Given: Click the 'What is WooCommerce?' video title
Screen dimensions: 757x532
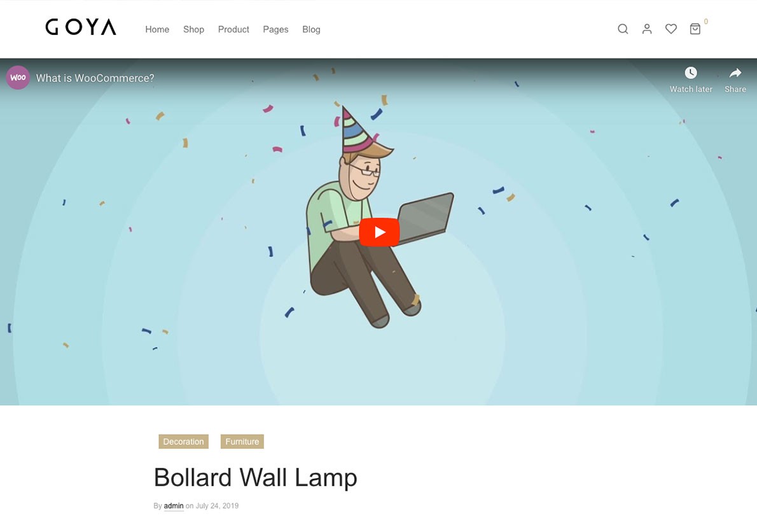Looking at the screenshot, I should pos(95,78).
